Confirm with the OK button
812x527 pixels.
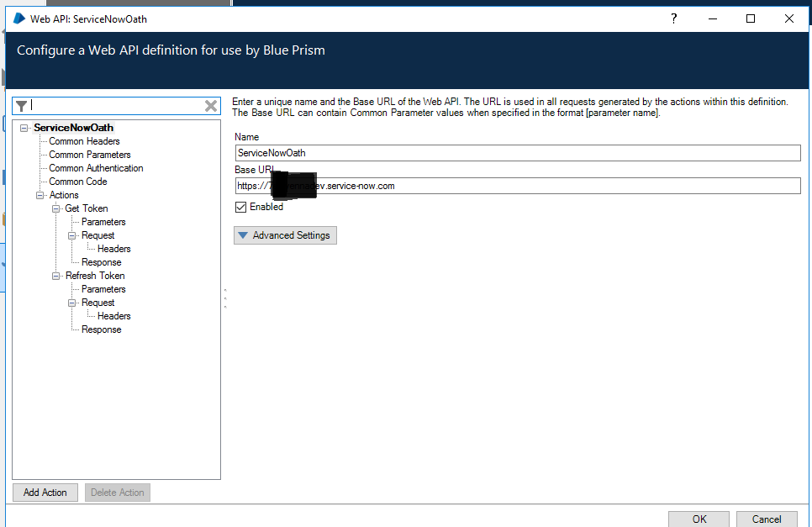[699, 519]
